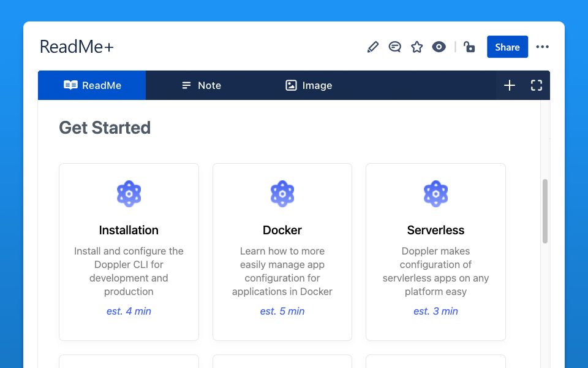Switch to the Note tab

tap(202, 85)
